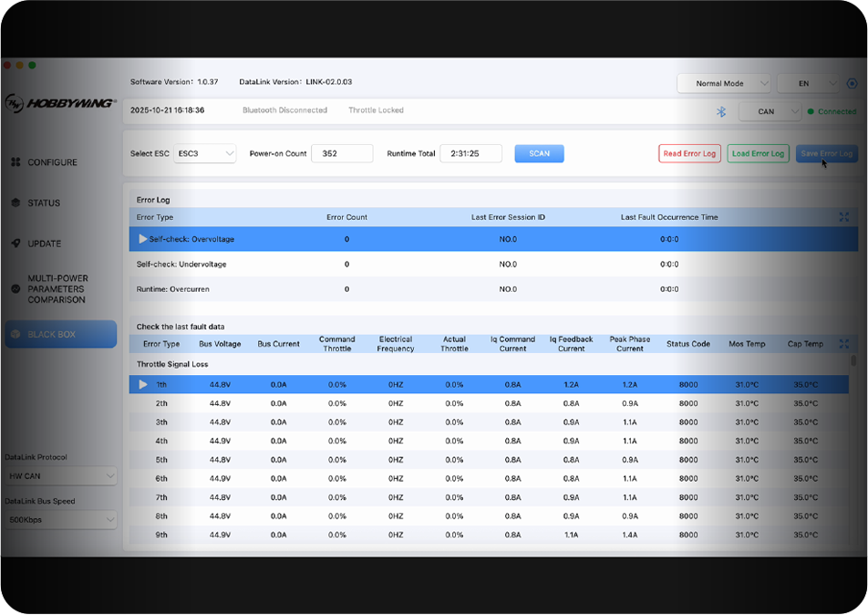The height and width of the screenshot is (615, 868).
Task: Click the UPDATE rocket icon in sidebar
Action: [15, 244]
